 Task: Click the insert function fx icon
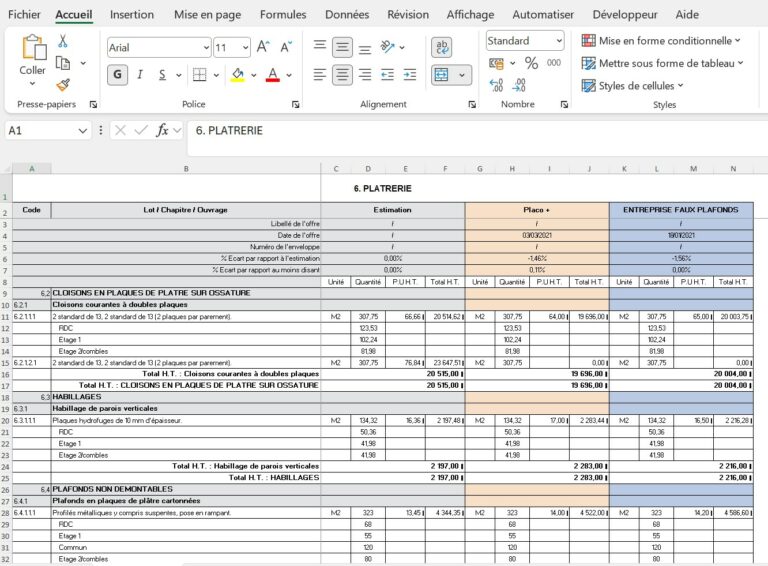[x=162, y=130]
